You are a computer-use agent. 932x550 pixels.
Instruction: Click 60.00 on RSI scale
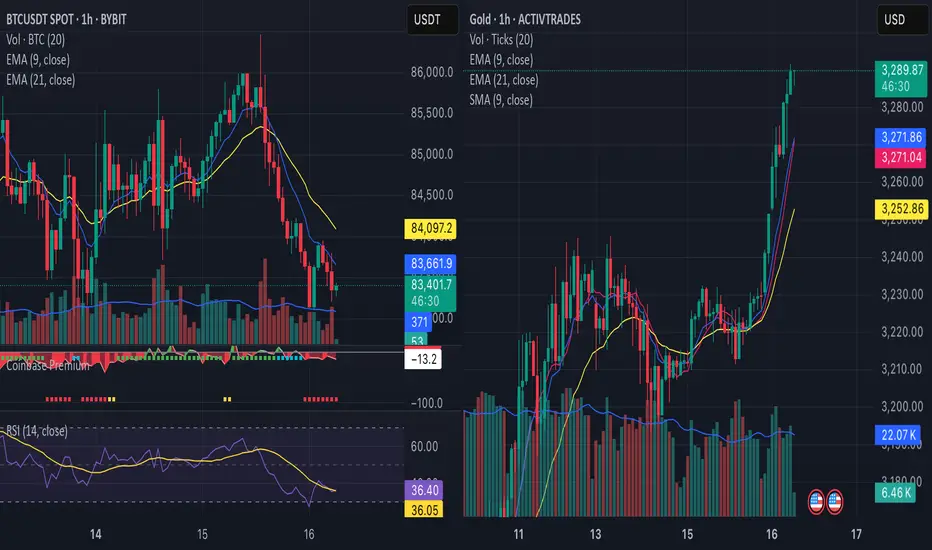pyautogui.click(x=424, y=447)
